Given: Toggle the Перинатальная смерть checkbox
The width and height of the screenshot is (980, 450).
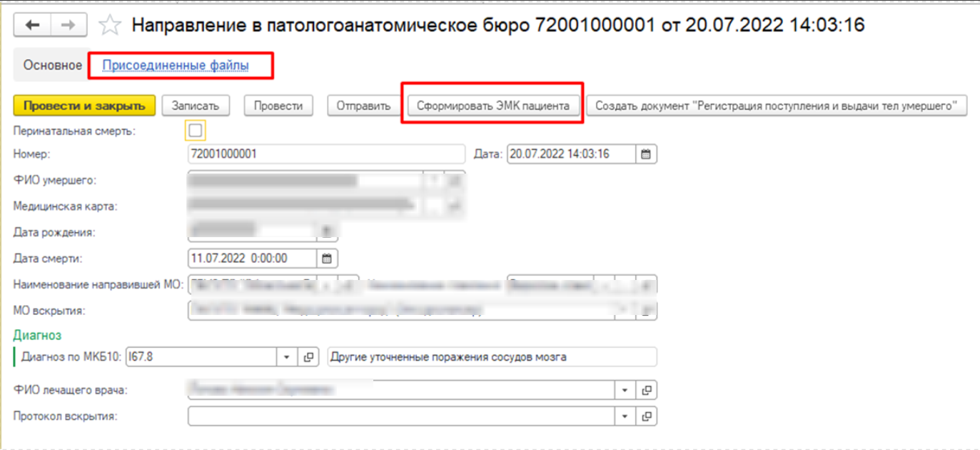Looking at the screenshot, I should [x=195, y=131].
